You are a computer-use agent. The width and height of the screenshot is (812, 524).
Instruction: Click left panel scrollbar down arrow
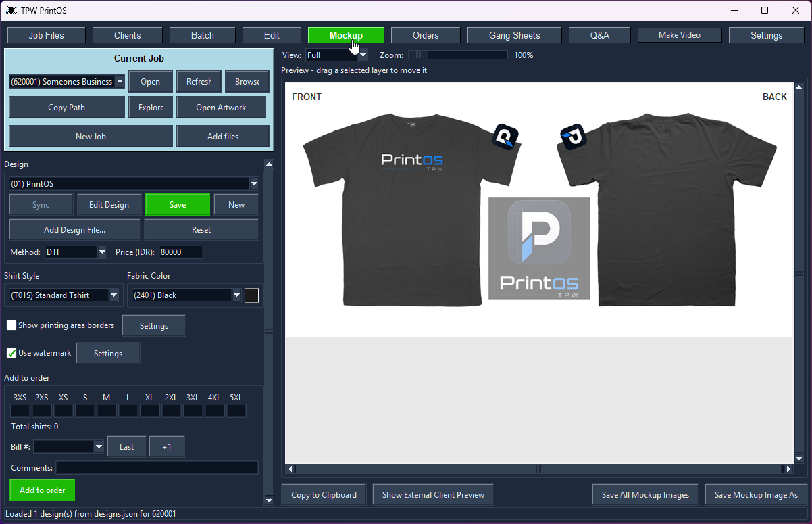point(269,500)
